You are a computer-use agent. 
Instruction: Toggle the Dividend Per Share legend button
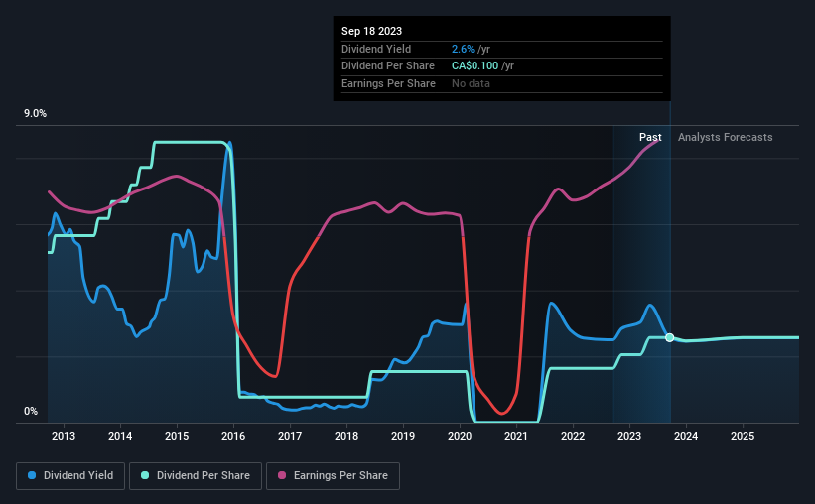tap(196, 476)
